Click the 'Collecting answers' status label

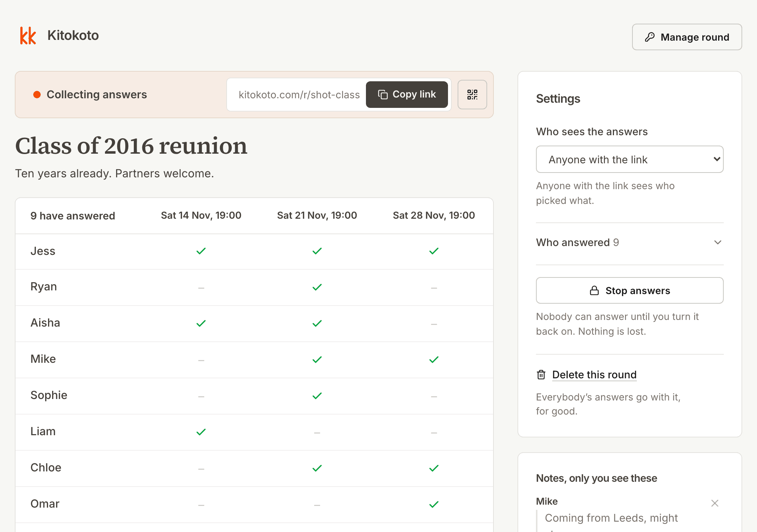97,95
